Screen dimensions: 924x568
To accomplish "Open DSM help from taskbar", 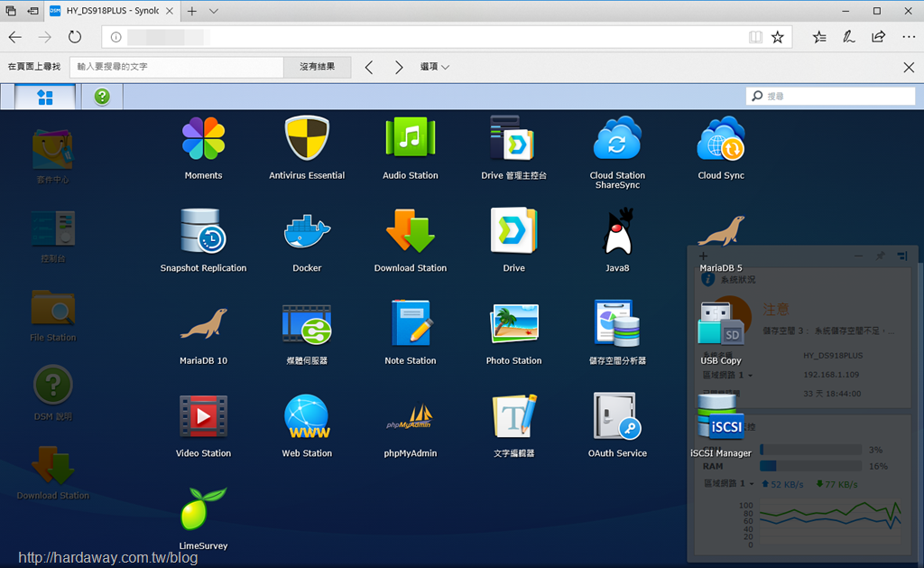I will point(102,97).
